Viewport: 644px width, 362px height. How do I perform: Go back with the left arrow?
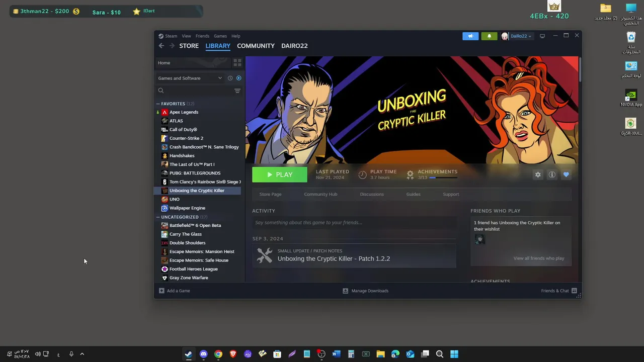[161, 46]
